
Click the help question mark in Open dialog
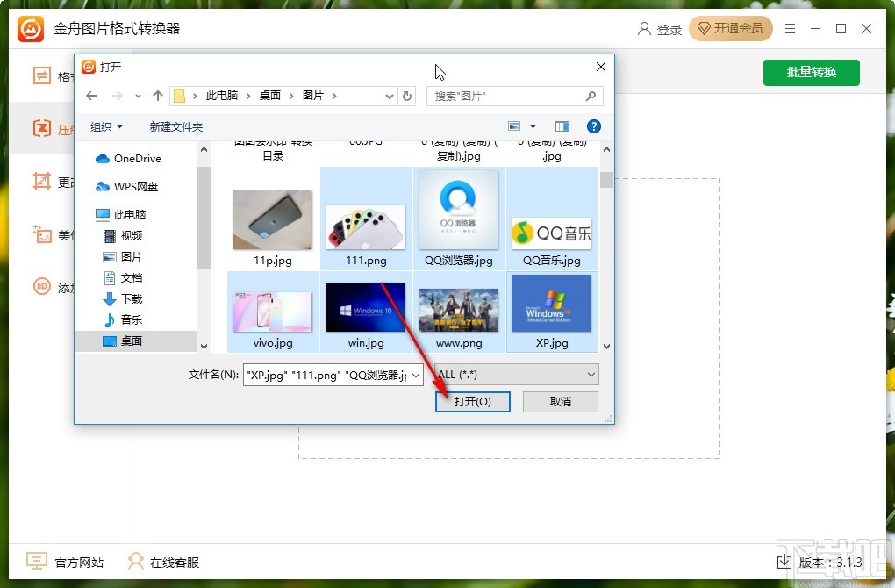(594, 125)
